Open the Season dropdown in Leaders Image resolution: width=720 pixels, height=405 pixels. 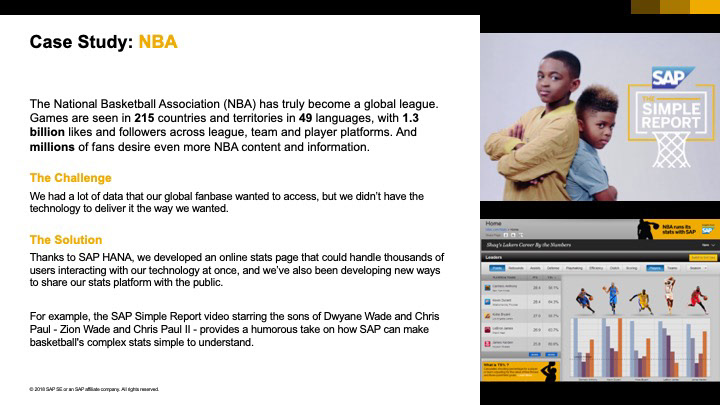tap(698, 268)
